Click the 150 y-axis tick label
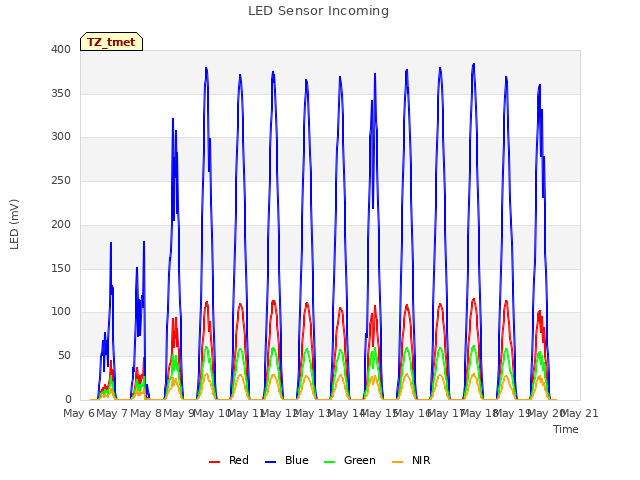Screen dimensions: 640x480 pos(61,269)
